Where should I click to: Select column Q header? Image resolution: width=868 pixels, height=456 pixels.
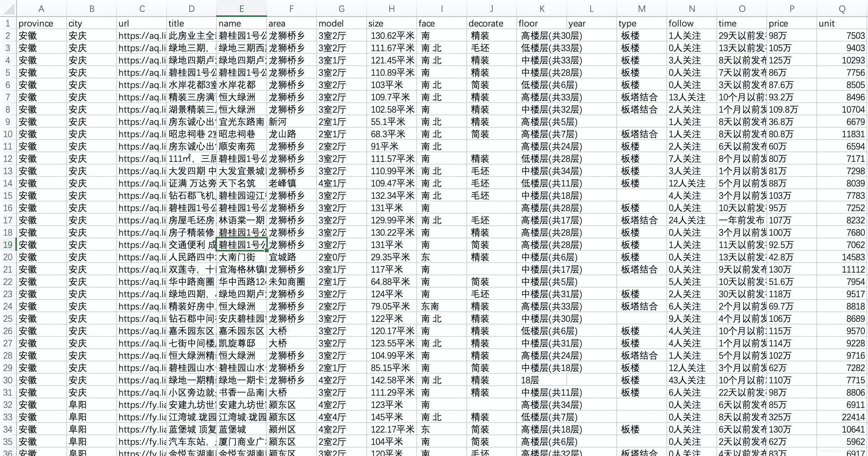(842, 8)
